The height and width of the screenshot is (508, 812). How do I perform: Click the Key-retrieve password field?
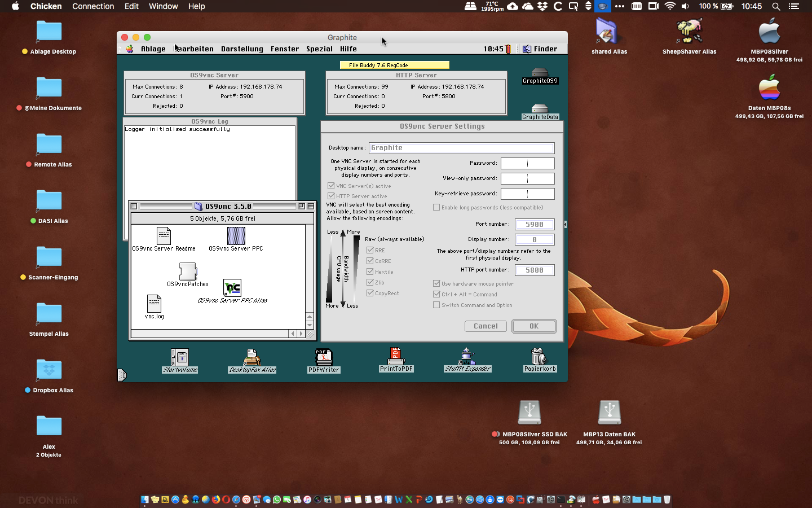tap(528, 194)
